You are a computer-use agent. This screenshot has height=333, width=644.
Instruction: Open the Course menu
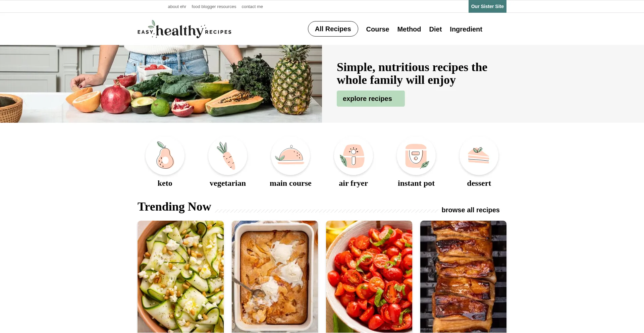coord(378,29)
